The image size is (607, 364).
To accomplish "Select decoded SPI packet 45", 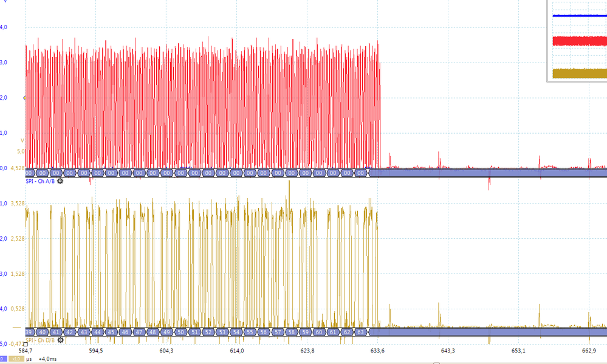I will coord(111,332).
